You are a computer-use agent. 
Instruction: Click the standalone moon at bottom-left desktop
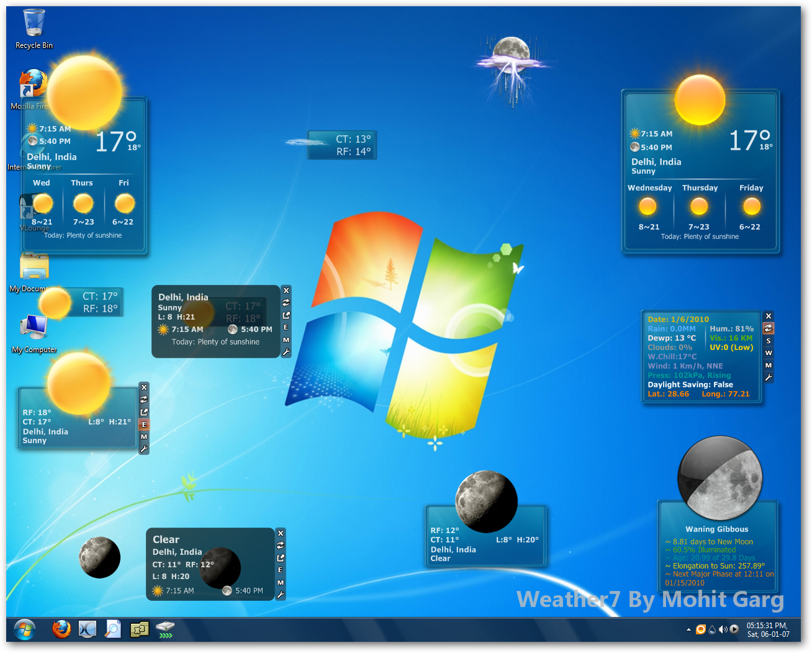[x=99, y=557]
